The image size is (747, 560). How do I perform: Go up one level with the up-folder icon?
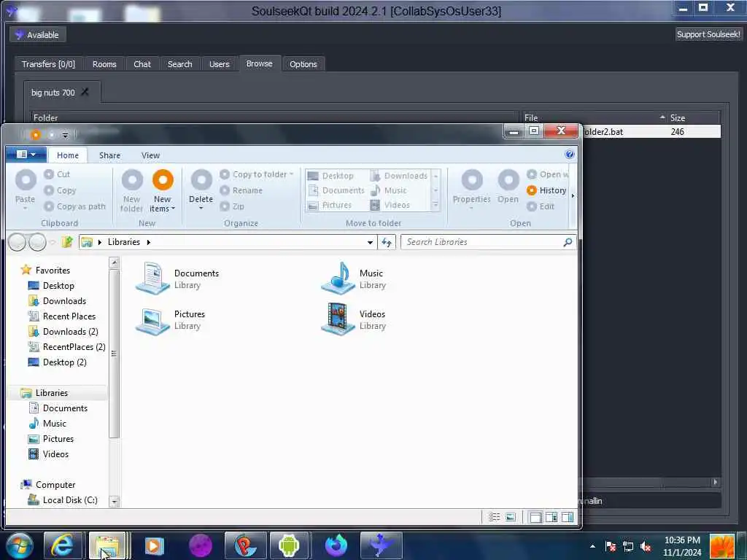[66, 242]
